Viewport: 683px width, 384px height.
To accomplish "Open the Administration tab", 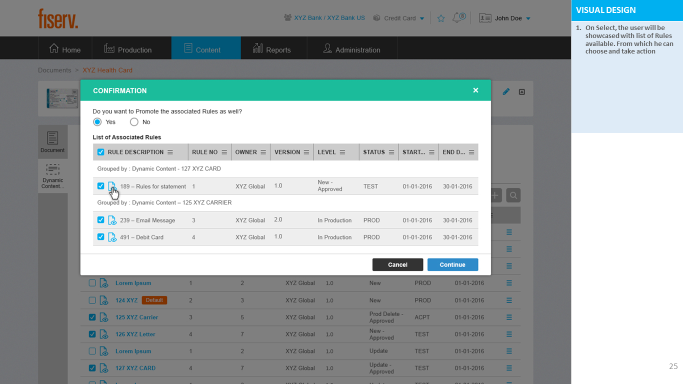I will [x=352, y=49].
